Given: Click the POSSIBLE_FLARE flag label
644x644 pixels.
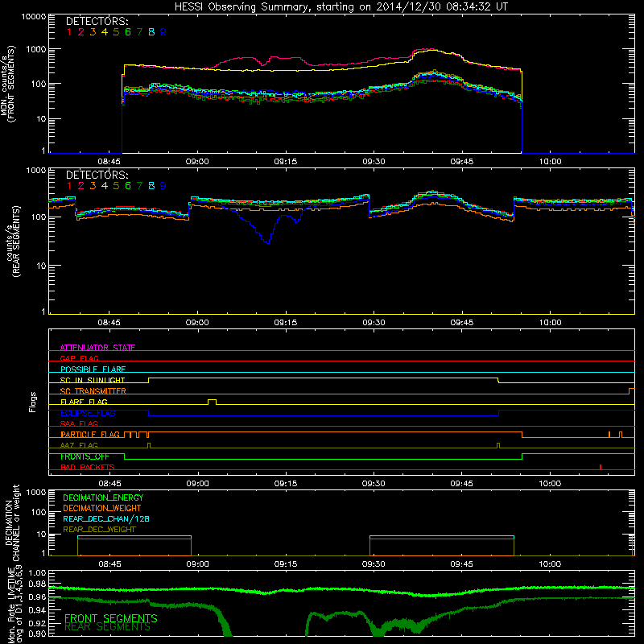Looking at the screenshot, I should (93, 369).
